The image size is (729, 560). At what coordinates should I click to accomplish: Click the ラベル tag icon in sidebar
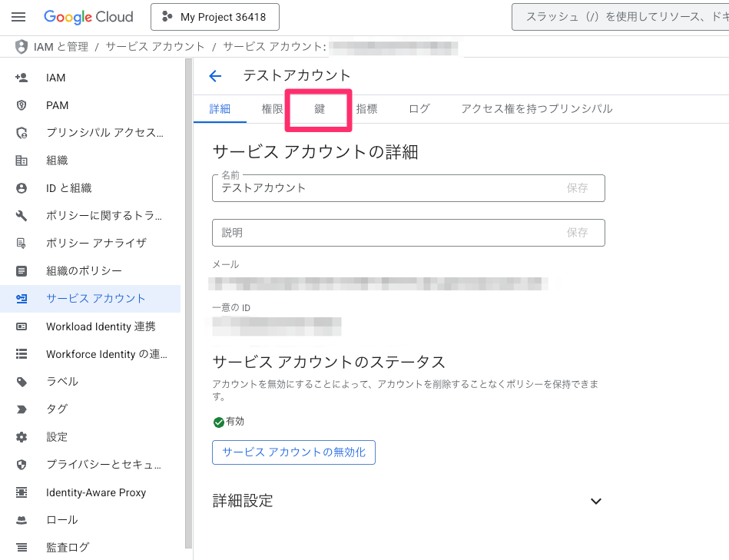tap(22, 382)
